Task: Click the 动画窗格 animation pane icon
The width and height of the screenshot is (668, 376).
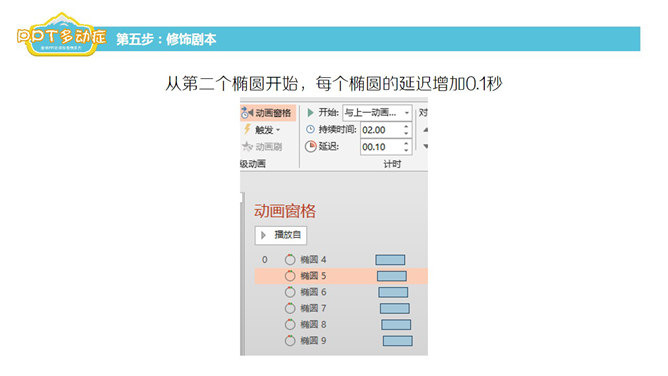Action: pyautogui.click(x=247, y=113)
